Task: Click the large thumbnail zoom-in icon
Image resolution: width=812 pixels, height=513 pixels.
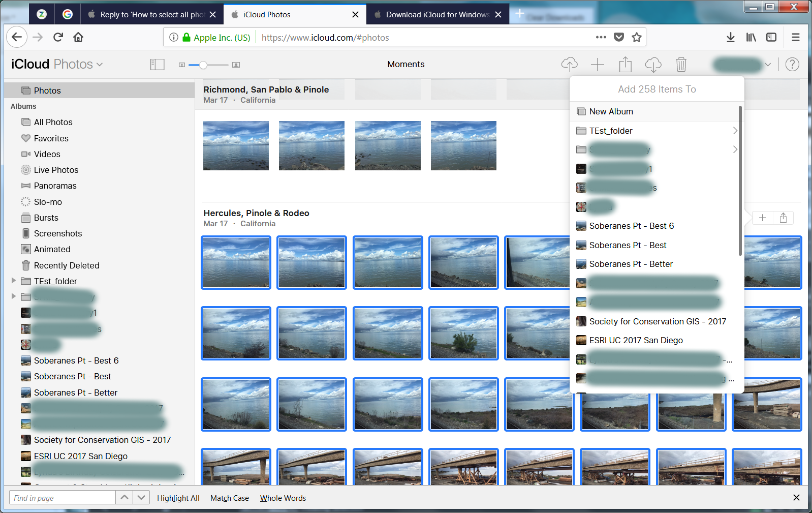Action: point(236,65)
